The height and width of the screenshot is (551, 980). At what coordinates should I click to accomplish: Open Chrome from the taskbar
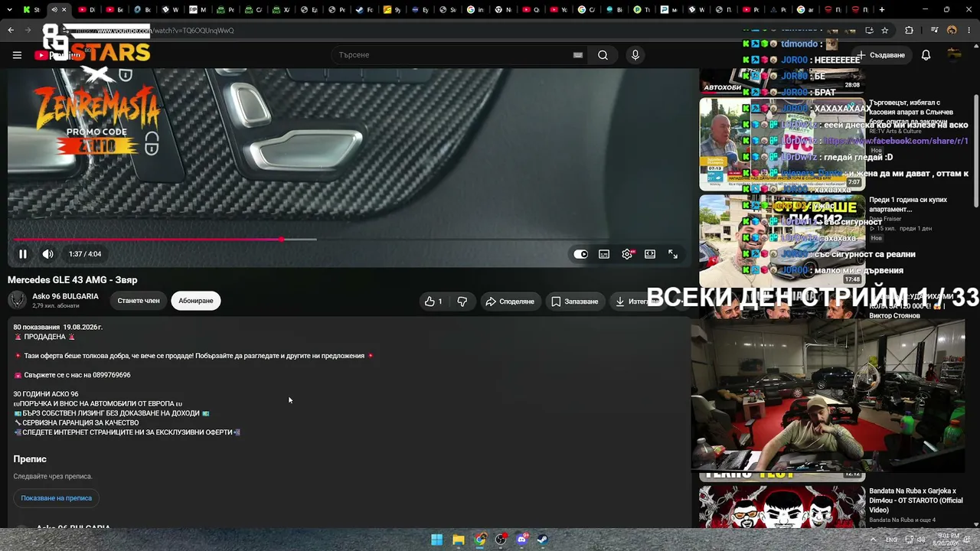click(x=479, y=540)
